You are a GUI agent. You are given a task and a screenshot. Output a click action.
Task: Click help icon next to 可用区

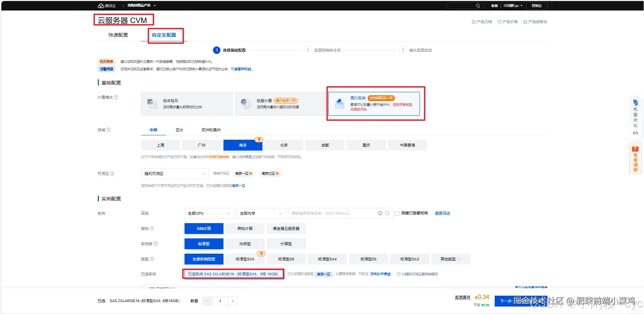pos(112,174)
